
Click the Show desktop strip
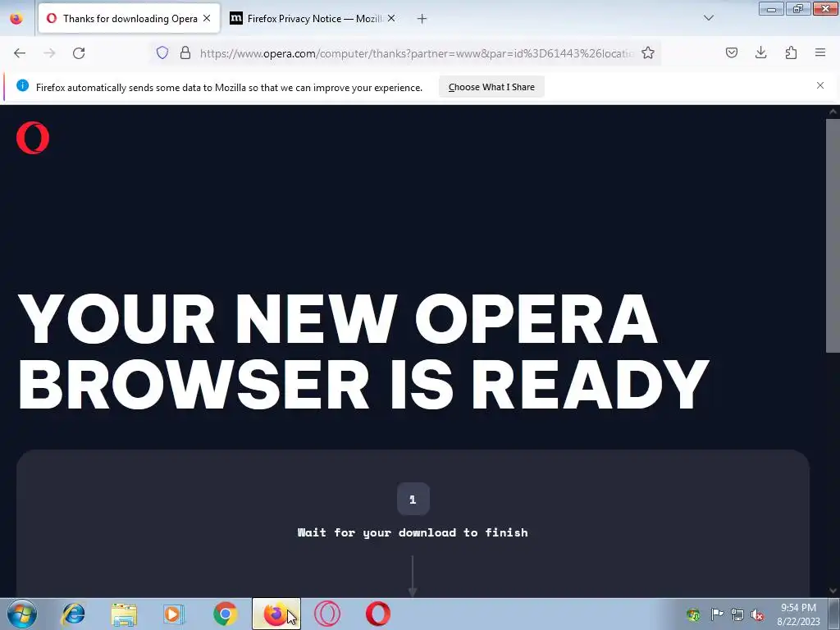pos(834,614)
